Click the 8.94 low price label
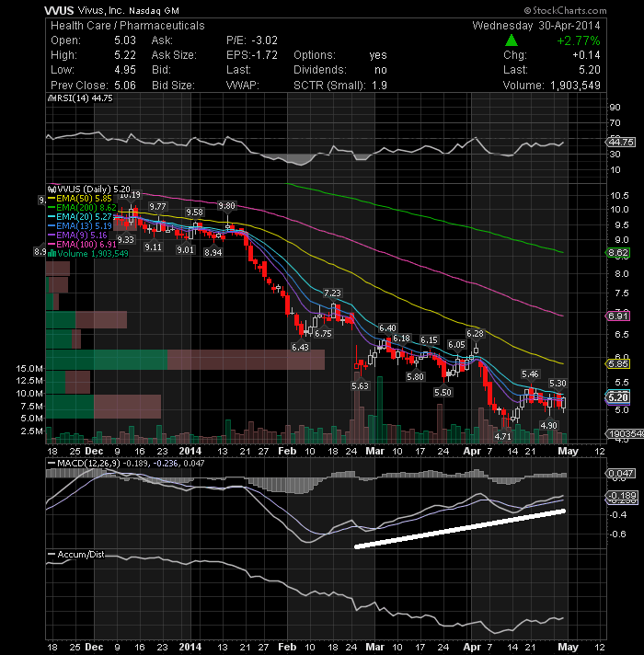The height and width of the screenshot is (655, 644). click(213, 252)
